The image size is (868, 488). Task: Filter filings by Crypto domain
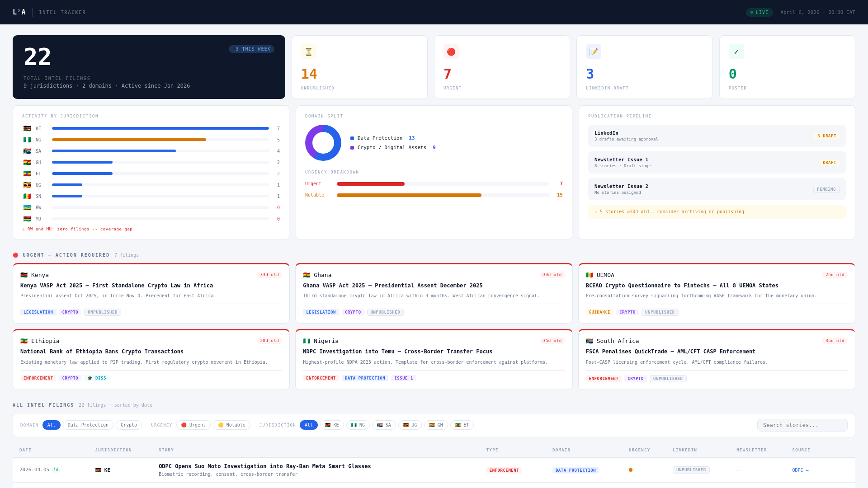click(x=129, y=425)
